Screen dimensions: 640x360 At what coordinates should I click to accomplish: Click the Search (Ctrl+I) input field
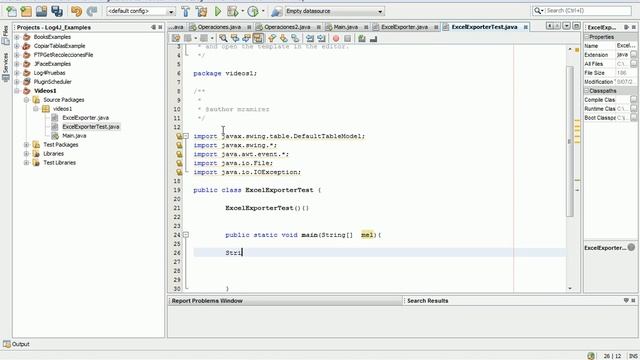coord(587,11)
